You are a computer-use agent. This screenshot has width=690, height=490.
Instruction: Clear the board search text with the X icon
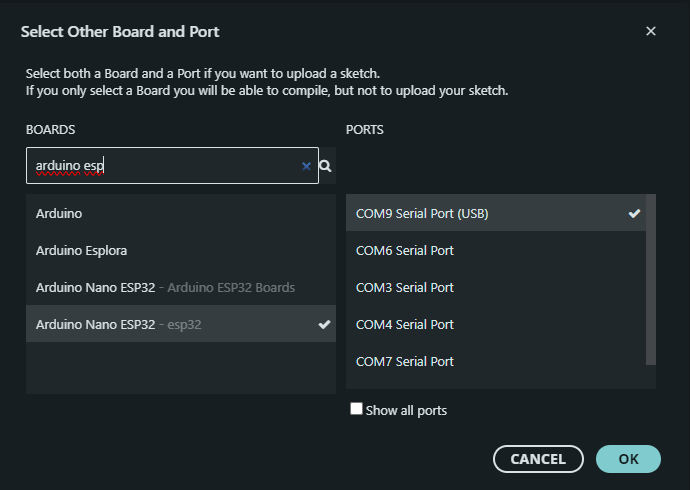point(306,166)
